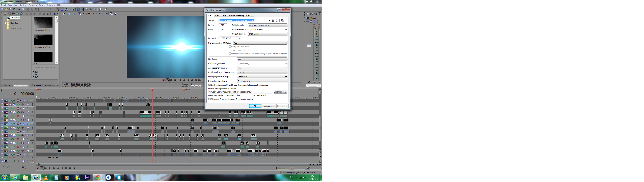644x182 pixels.
Task: Click the solo icon on track 17
Action: pyautogui.click(x=32, y=112)
